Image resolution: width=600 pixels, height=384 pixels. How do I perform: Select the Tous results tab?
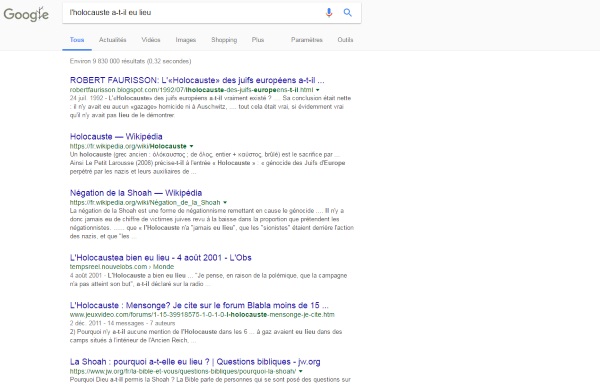coord(77,40)
